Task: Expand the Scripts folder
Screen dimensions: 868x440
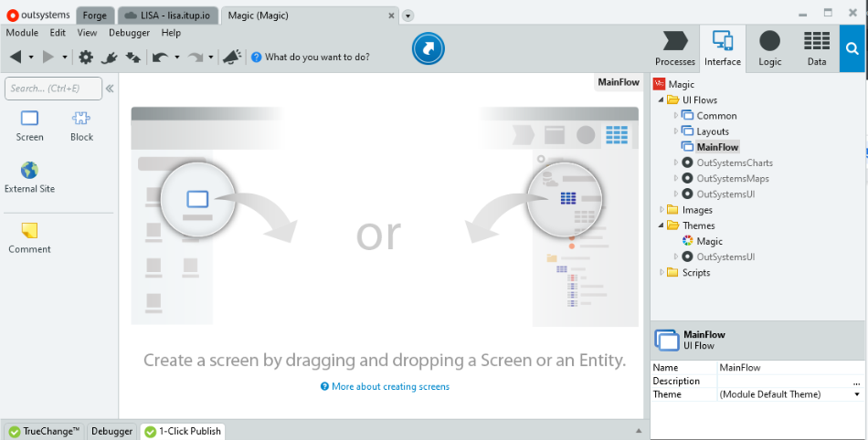Action: [662, 272]
